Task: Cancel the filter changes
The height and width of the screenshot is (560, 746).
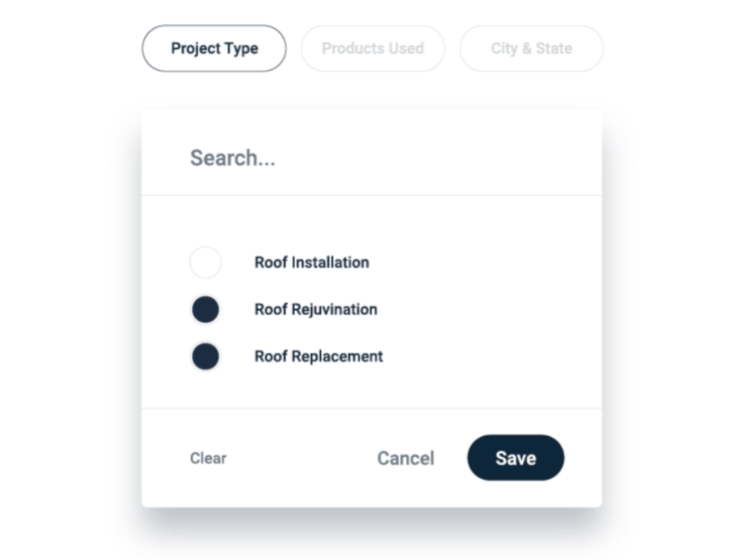Action: click(405, 458)
